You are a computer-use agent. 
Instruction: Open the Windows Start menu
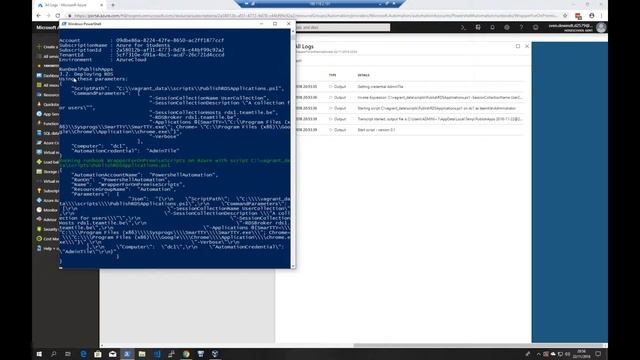(x=39, y=354)
